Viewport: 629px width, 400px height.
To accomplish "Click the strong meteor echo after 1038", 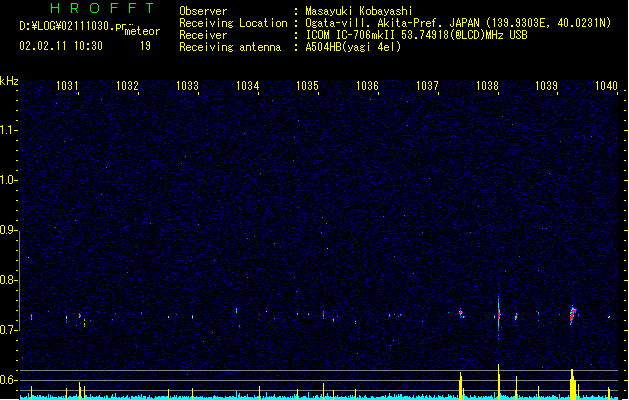I will coord(499,314).
